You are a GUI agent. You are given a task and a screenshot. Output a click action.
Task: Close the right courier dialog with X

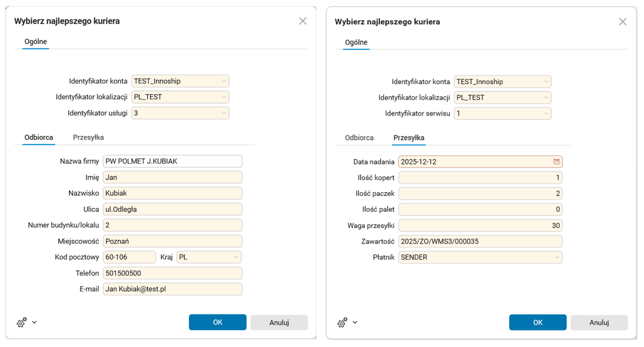tap(622, 22)
